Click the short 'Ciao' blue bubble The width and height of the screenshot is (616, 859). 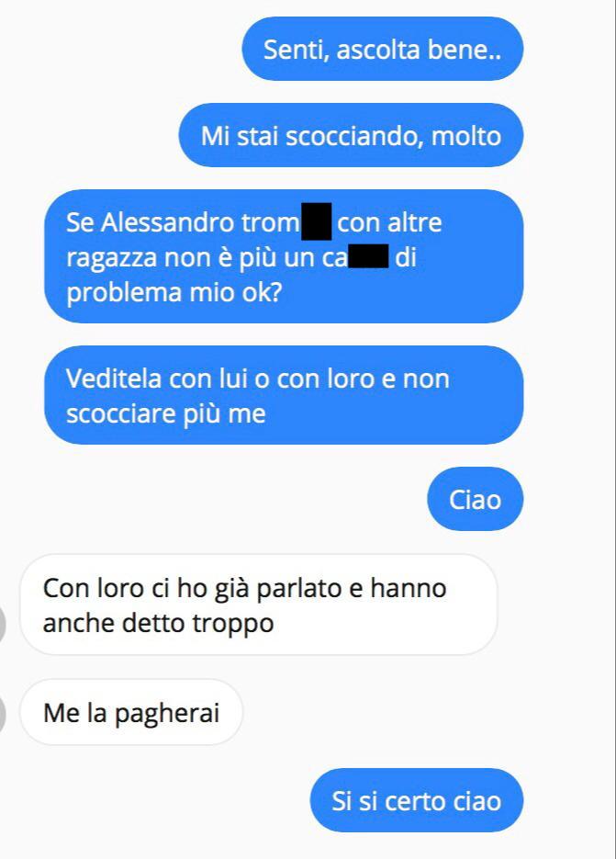(x=476, y=499)
